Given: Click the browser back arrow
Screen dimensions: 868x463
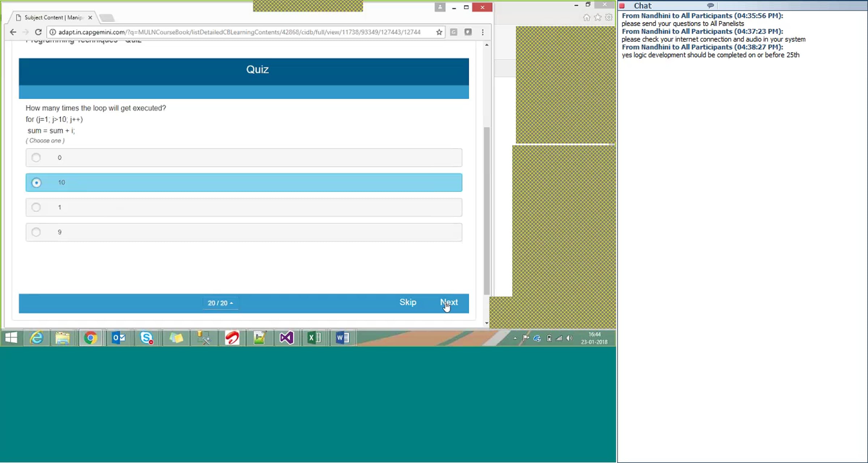Looking at the screenshot, I should [x=13, y=32].
